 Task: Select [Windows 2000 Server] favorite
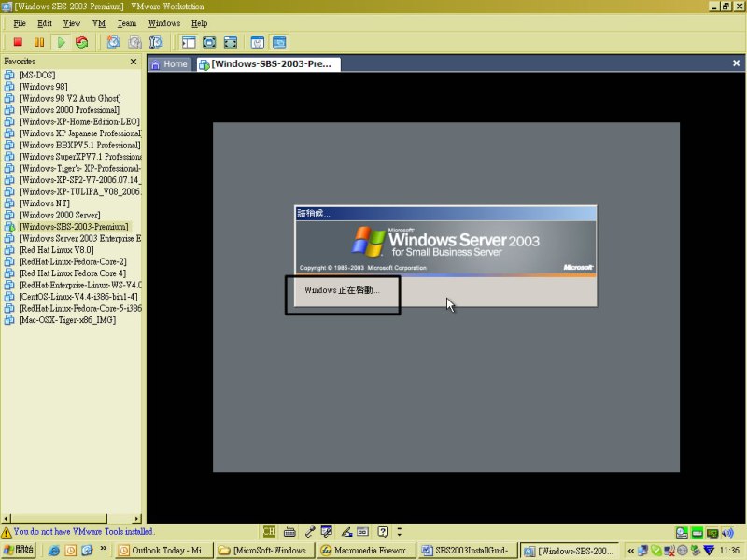click(60, 215)
